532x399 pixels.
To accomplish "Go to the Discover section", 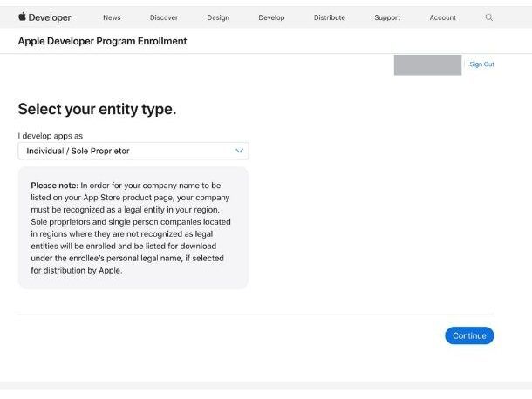I will click(x=164, y=17).
